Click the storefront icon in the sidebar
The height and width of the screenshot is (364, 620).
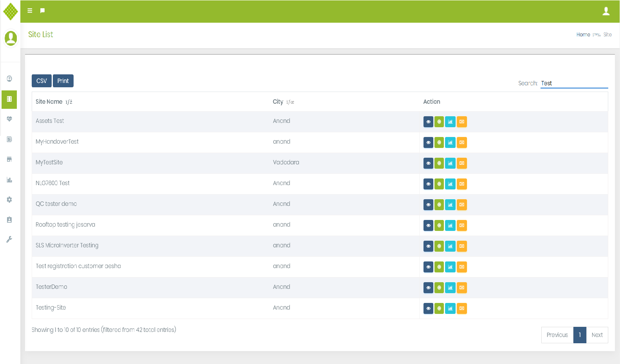9,159
